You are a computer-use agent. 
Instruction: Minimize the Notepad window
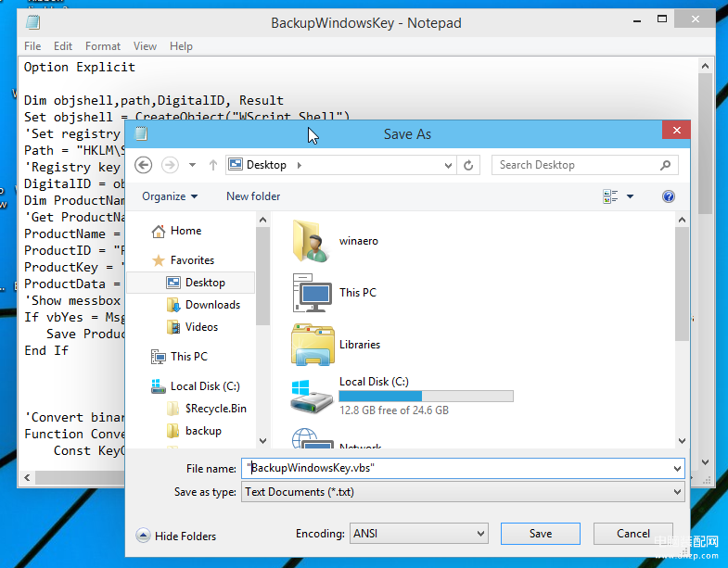(637, 21)
